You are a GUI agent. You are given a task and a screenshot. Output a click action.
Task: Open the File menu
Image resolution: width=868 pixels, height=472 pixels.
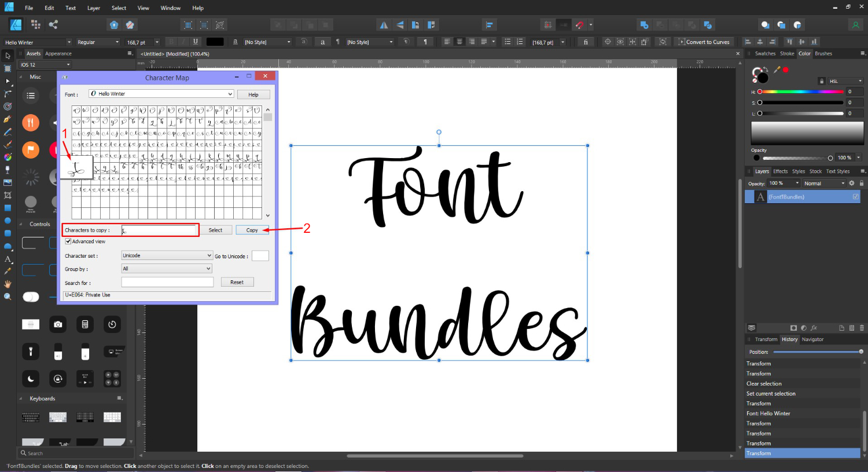click(29, 8)
